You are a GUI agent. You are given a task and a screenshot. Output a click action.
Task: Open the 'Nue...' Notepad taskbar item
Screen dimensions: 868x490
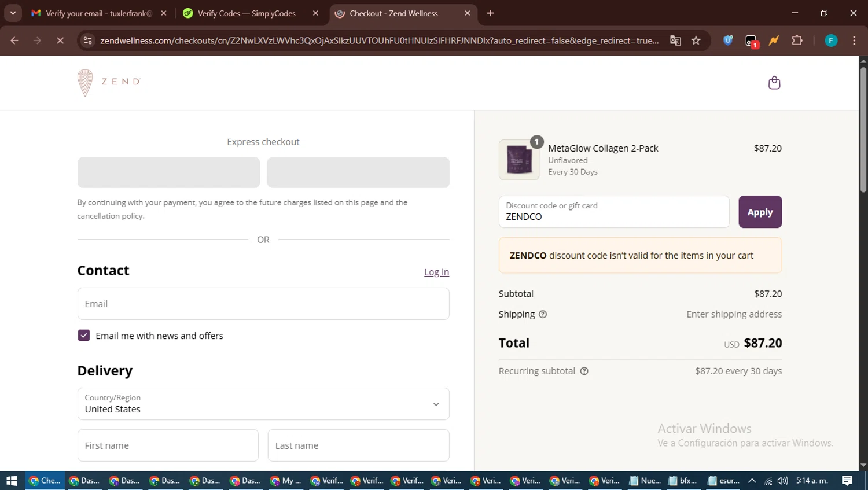[645, 481]
